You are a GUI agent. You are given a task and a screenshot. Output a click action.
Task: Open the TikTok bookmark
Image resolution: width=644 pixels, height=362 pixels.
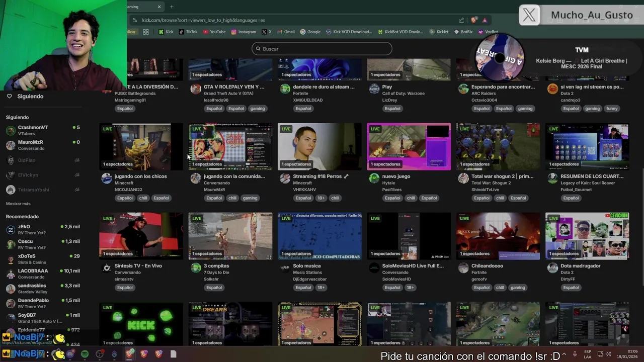(x=188, y=32)
